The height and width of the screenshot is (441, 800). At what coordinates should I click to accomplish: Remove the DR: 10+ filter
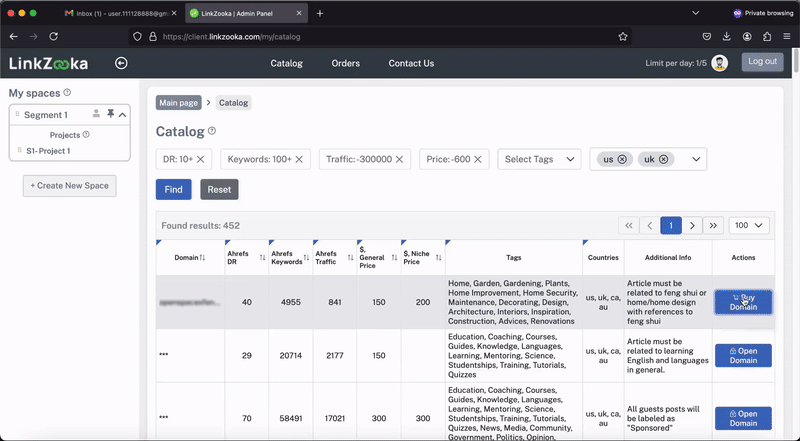click(201, 159)
